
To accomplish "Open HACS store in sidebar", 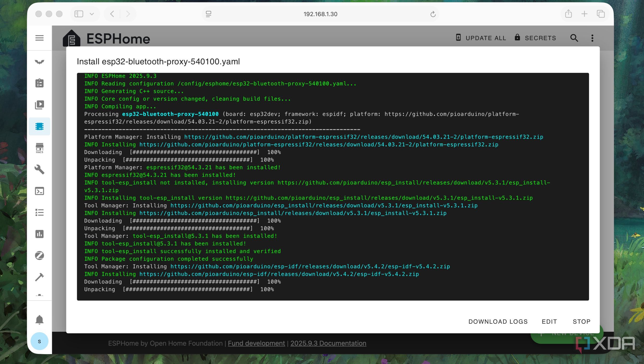I will (39, 148).
